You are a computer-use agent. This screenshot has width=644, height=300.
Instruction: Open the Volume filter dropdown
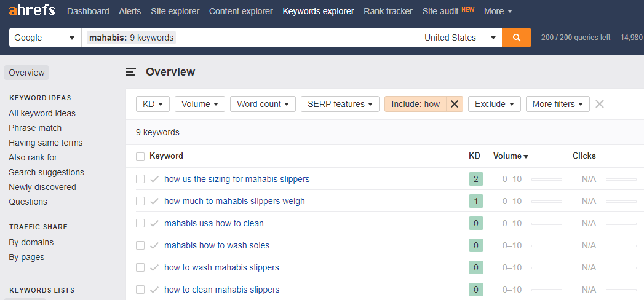tap(200, 104)
